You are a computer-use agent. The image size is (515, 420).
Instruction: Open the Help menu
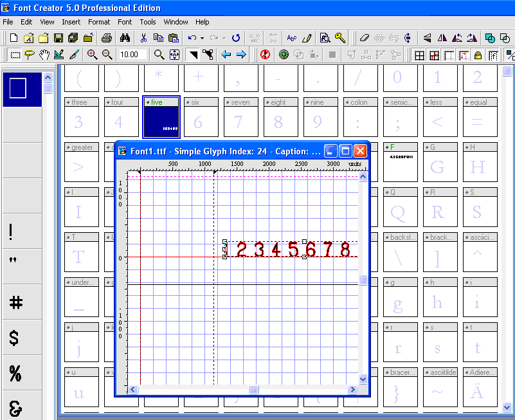coord(203,22)
